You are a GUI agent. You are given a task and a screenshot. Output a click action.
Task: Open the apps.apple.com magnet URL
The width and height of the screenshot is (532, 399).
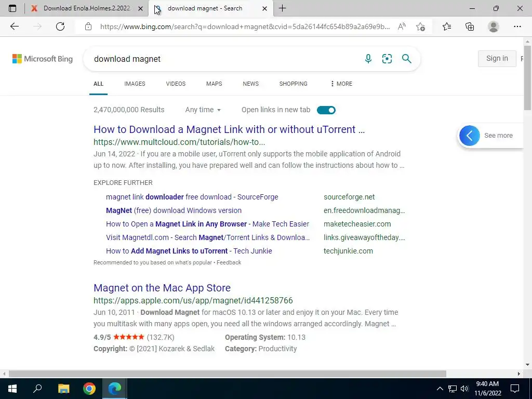point(193,301)
